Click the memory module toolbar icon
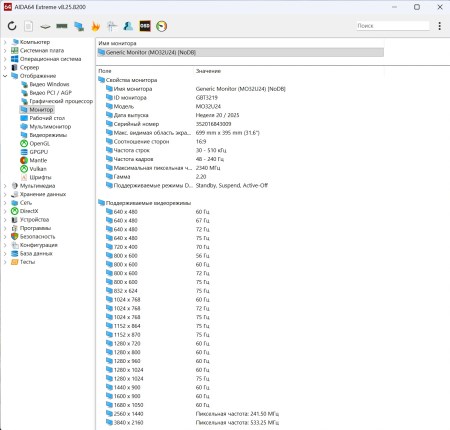 (x=62, y=26)
